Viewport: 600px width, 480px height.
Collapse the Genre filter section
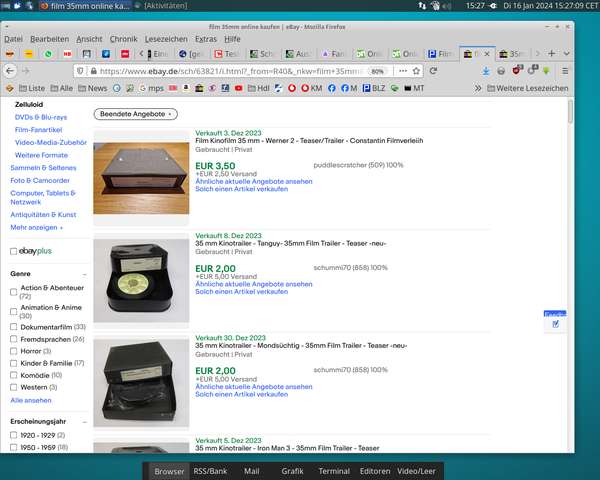click(x=84, y=273)
